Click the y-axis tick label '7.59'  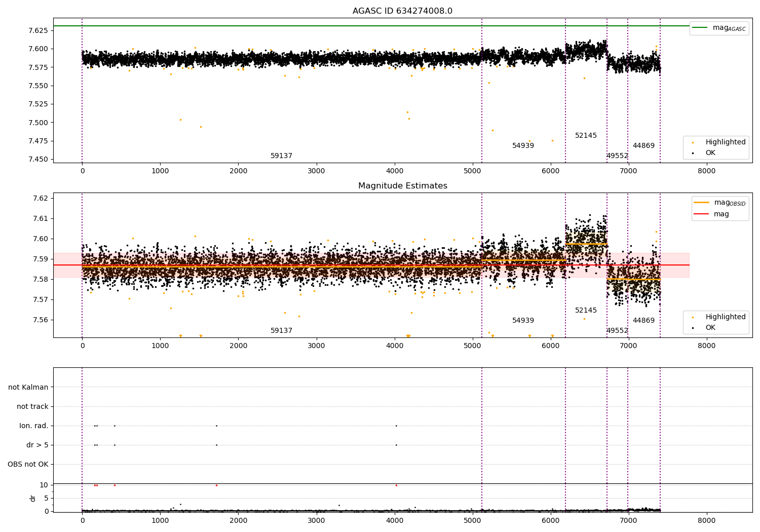click(41, 259)
